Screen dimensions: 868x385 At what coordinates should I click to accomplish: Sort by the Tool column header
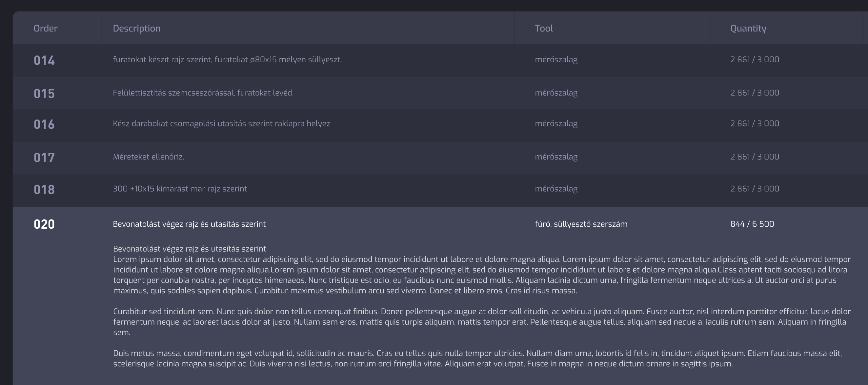[x=543, y=28]
